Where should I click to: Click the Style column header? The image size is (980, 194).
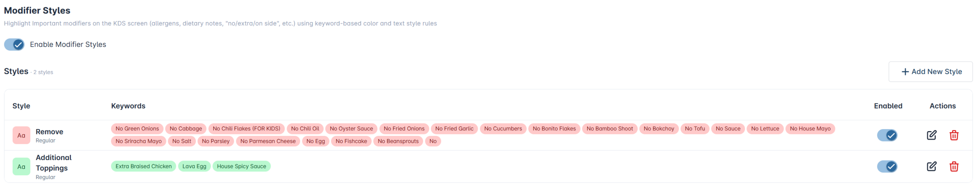coord(21,106)
